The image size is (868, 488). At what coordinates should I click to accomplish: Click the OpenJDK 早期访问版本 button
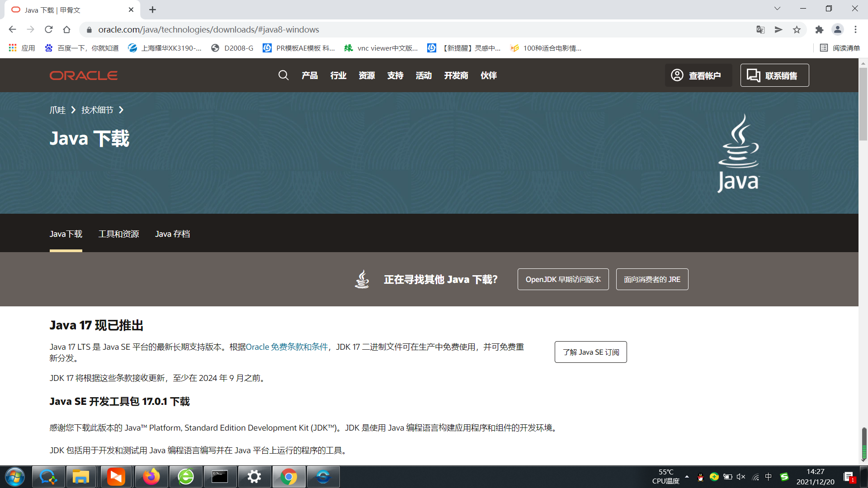click(563, 279)
